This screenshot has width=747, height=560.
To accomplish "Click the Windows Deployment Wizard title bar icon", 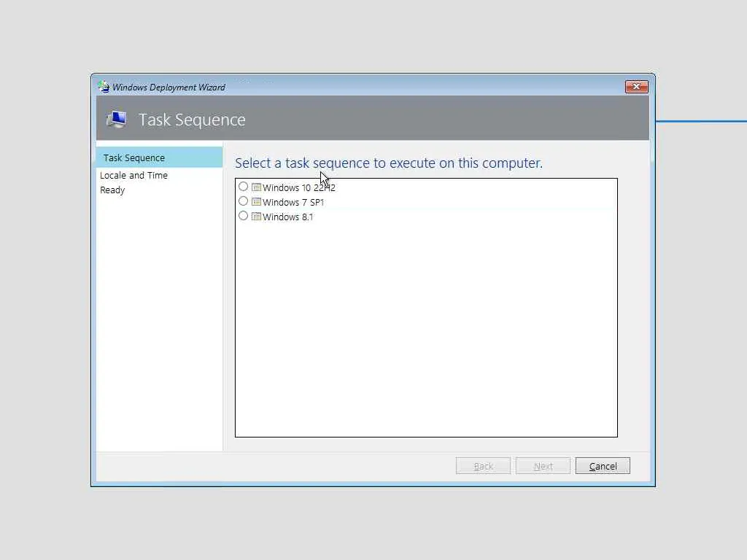I will click(x=104, y=87).
